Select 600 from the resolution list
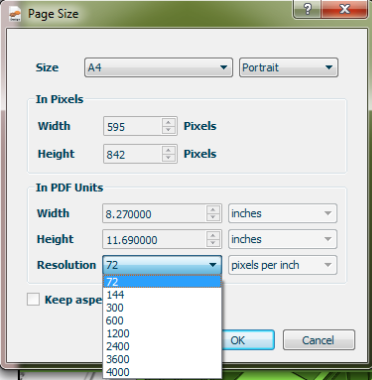This screenshot has width=372, height=380. point(162,321)
